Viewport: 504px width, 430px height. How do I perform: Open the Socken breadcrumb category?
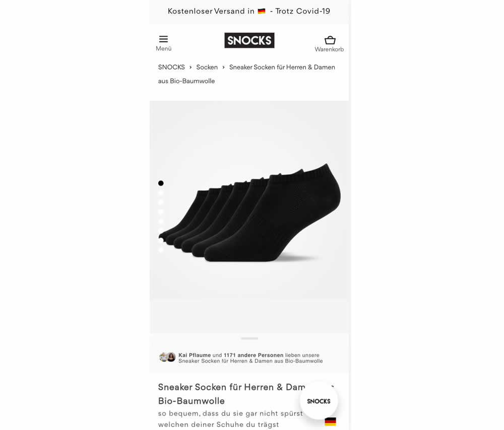pos(207,67)
